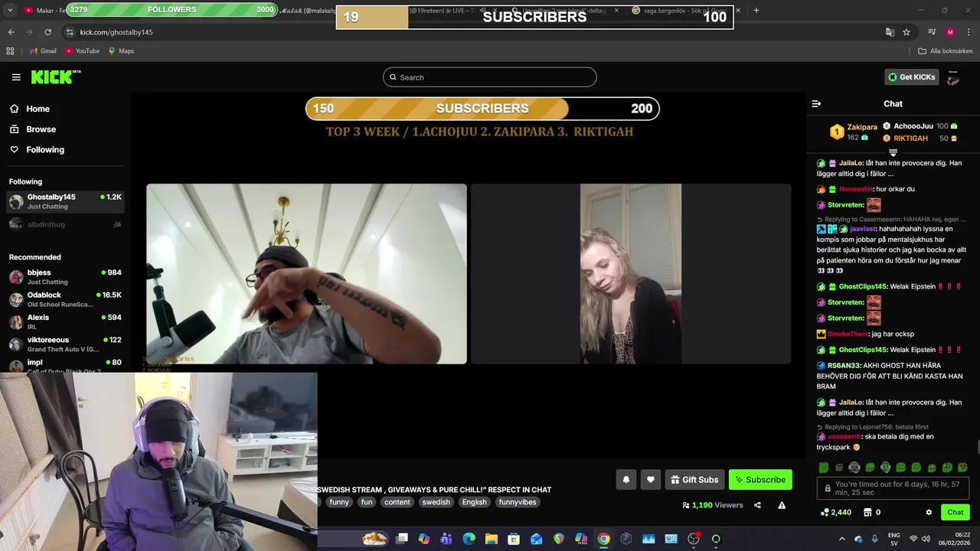980x551 pixels.
Task: Click the channel points balance 2,440
Action: coord(836,512)
